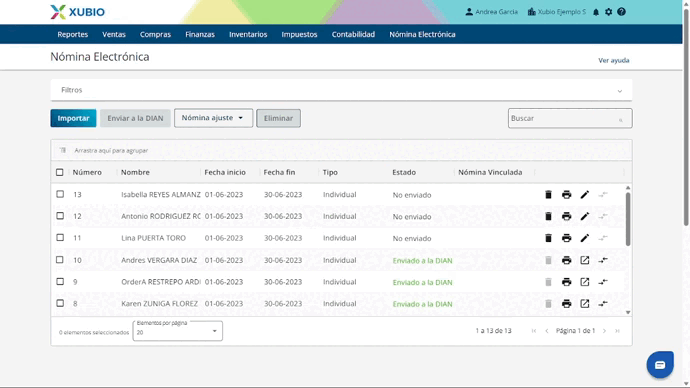
Task: Open notifications bell icon
Action: [596, 12]
